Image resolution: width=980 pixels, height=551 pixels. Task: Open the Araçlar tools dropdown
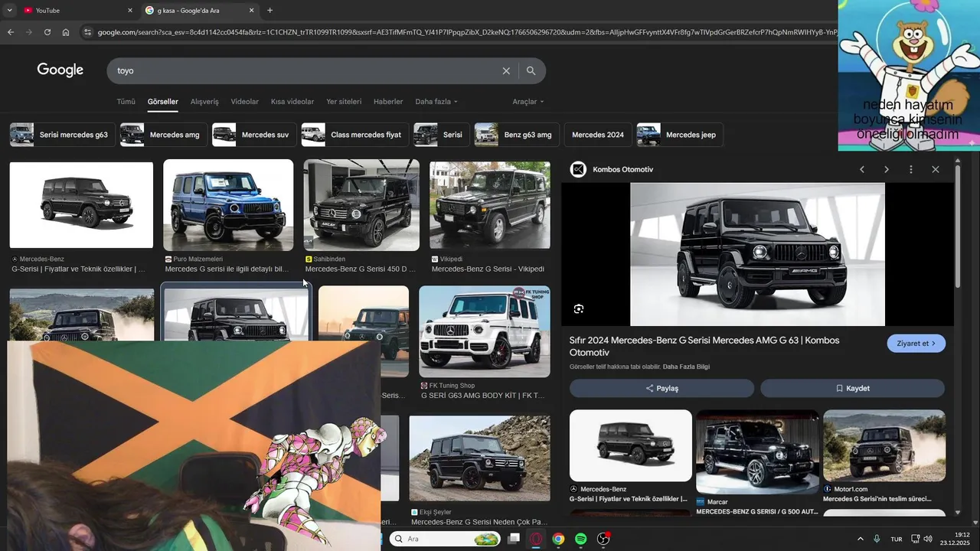coord(528,102)
